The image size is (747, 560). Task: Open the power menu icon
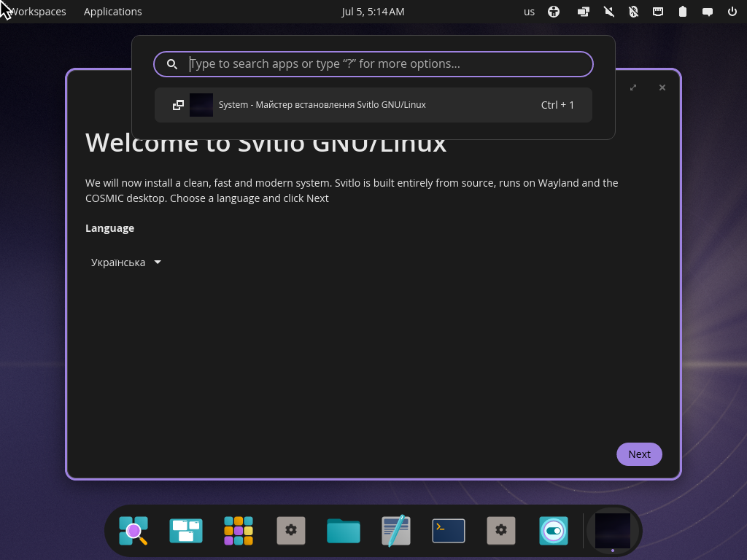click(x=732, y=12)
